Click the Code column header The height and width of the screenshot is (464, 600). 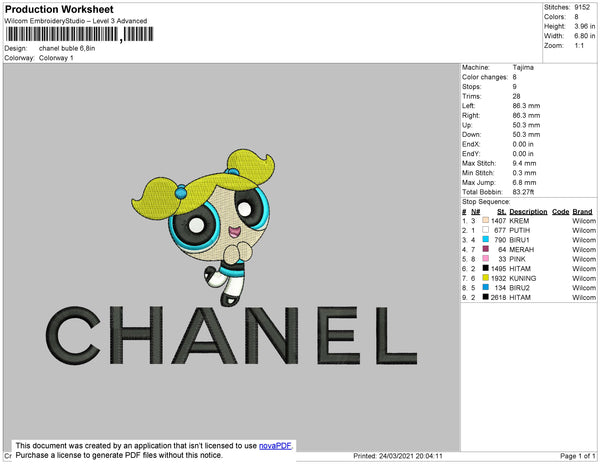(560, 212)
